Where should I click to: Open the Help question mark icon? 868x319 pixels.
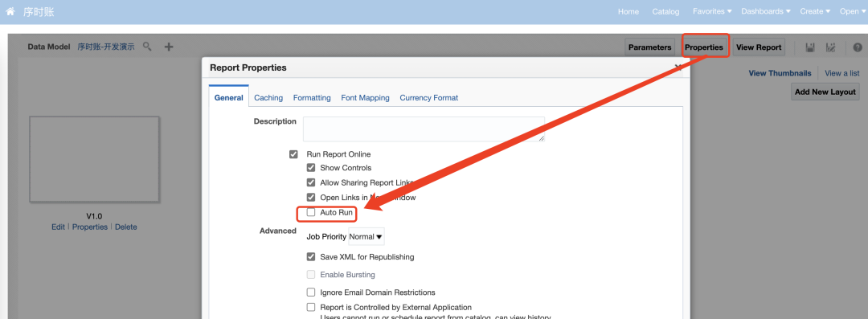(x=858, y=47)
